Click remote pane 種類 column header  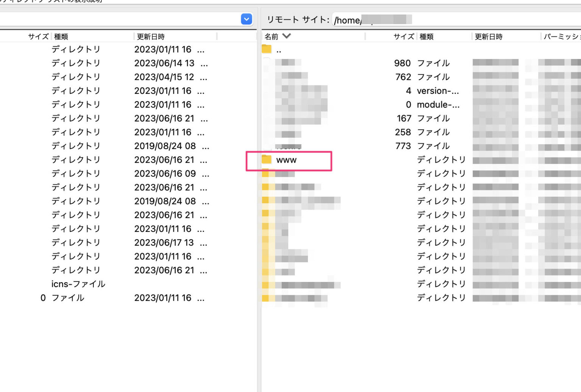pos(426,37)
